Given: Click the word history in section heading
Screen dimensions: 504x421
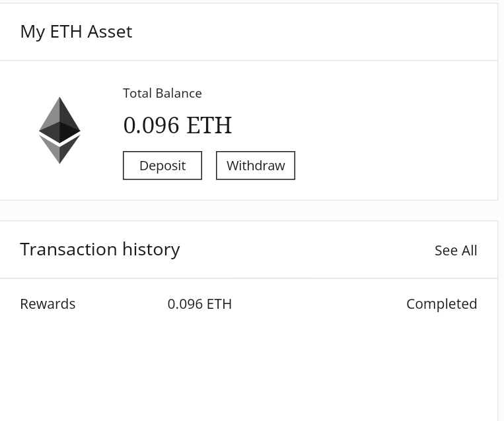Looking at the screenshot, I should (151, 249).
